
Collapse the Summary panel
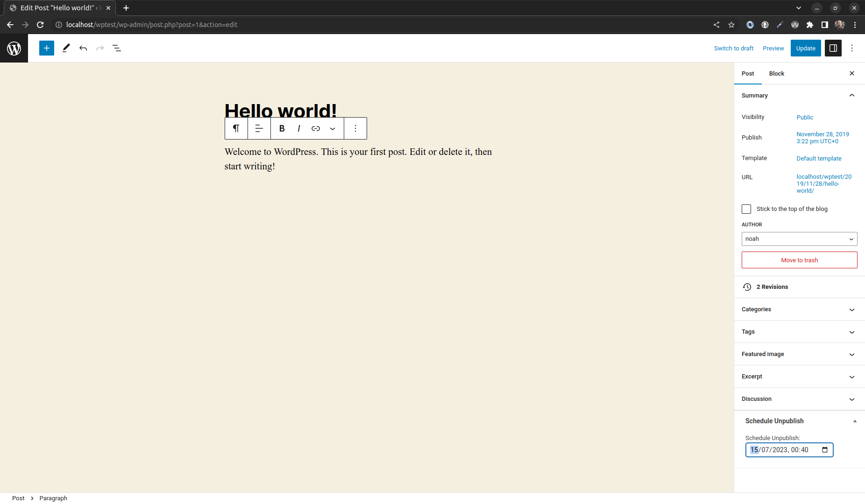tap(800, 95)
